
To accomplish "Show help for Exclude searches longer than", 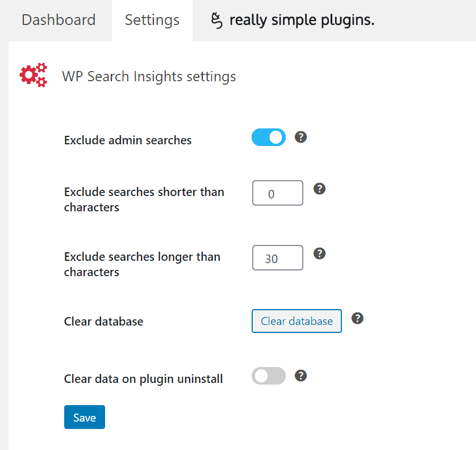I will (319, 253).
